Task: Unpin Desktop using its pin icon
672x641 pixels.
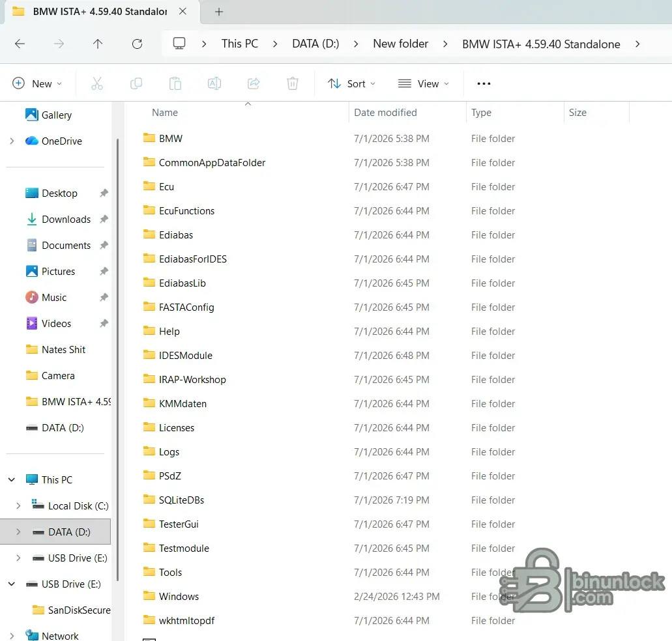Action: [104, 193]
